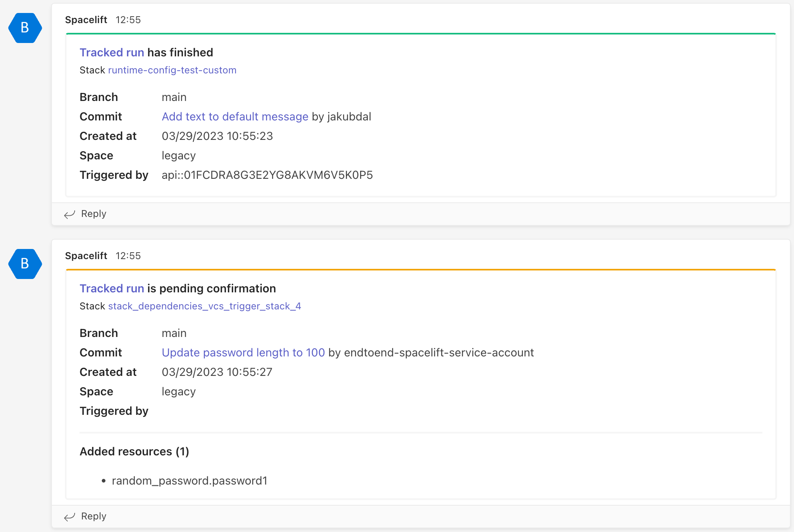The width and height of the screenshot is (794, 532).
Task: Click random_password.password1 resource entry
Action: click(189, 481)
